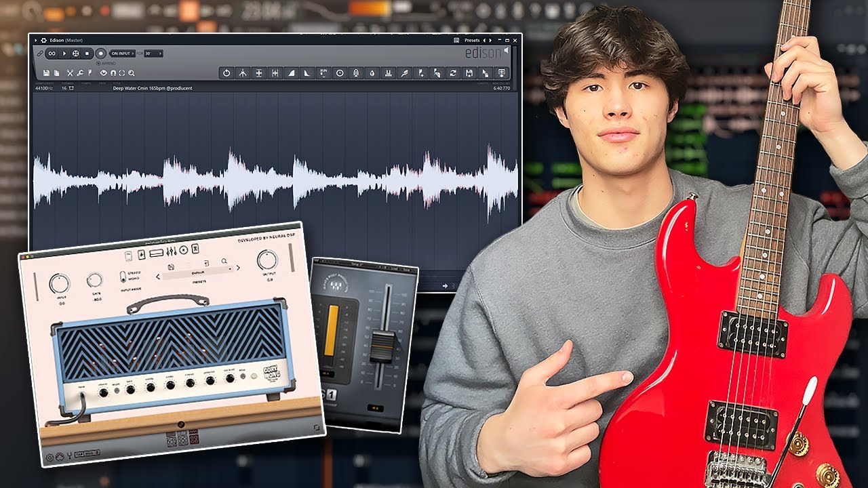Open Edison's droplet blur tool

[x=372, y=73]
